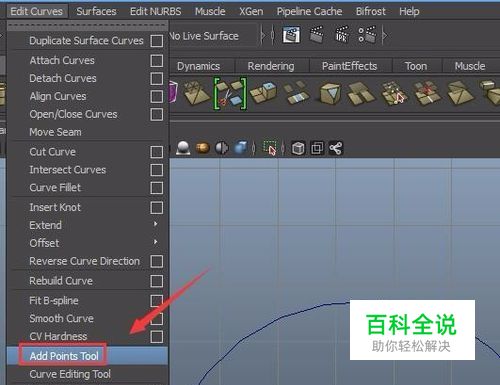Image resolution: width=500 pixels, height=385 pixels.
Task: Switch to the Muscle shelf tab
Action: point(470,66)
